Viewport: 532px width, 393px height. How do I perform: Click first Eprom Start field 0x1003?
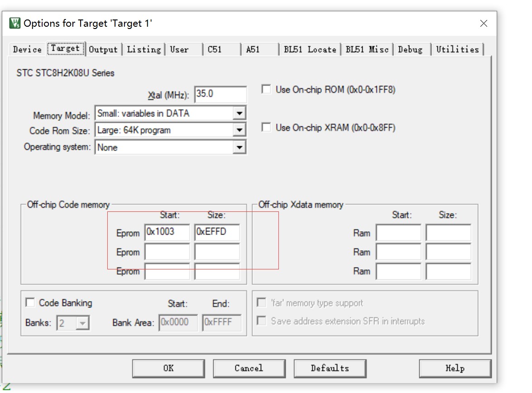[x=167, y=232]
